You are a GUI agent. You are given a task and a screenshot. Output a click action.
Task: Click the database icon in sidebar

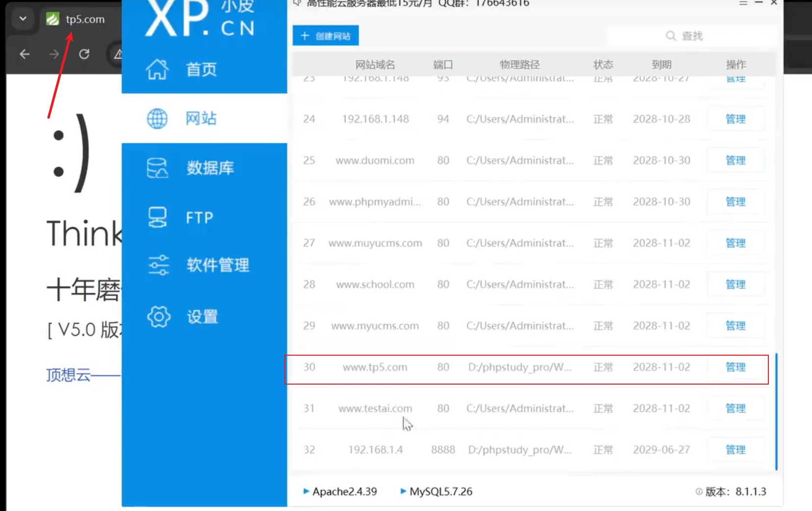157,168
